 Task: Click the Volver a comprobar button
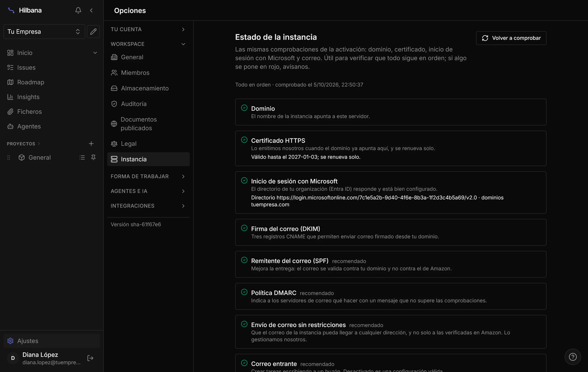511,38
